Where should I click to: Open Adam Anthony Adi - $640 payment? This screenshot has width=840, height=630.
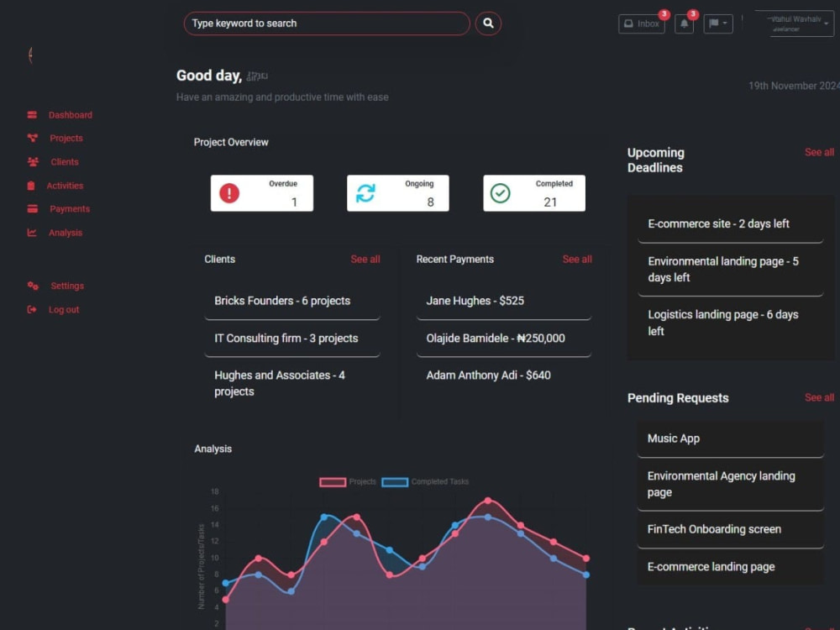point(504,375)
